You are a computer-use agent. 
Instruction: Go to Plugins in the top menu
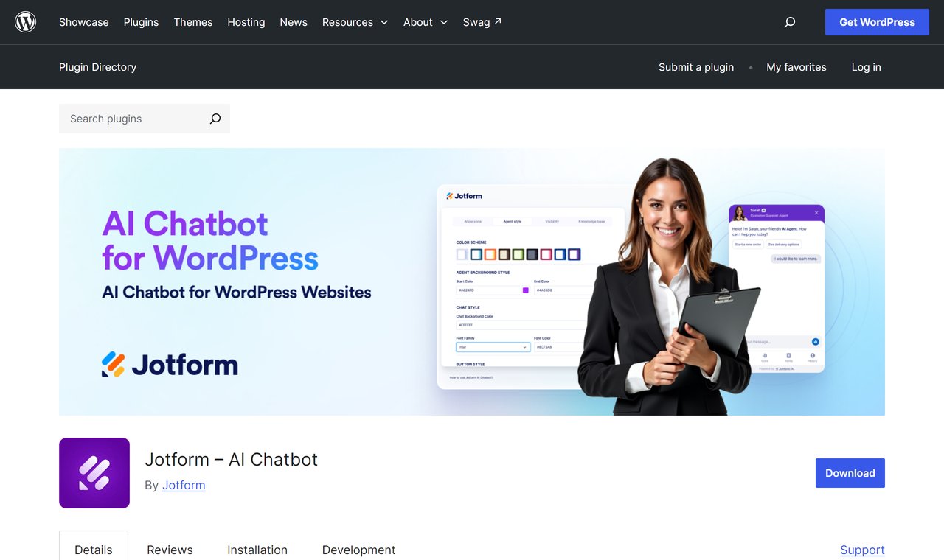(x=141, y=22)
